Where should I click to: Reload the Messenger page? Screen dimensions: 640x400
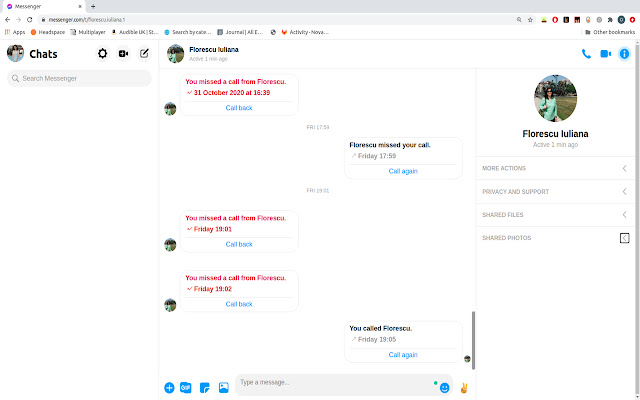point(29,20)
